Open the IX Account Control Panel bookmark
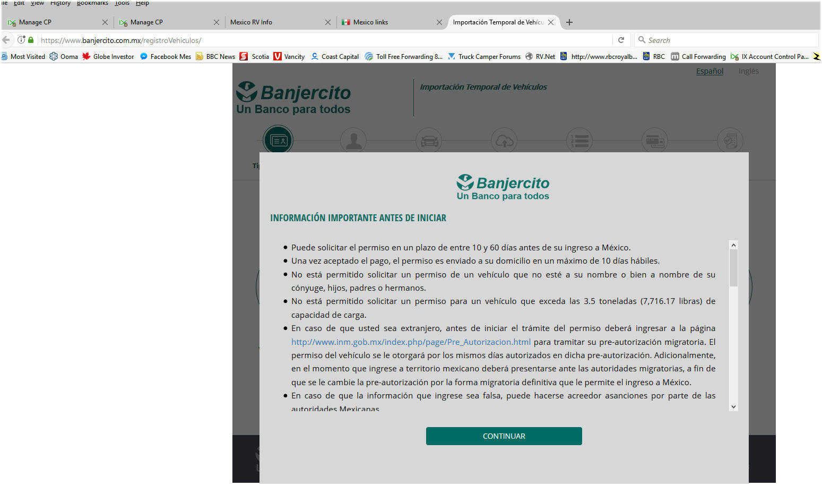Image resolution: width=822 pixels, height=504 pixels. click(769, 56)
